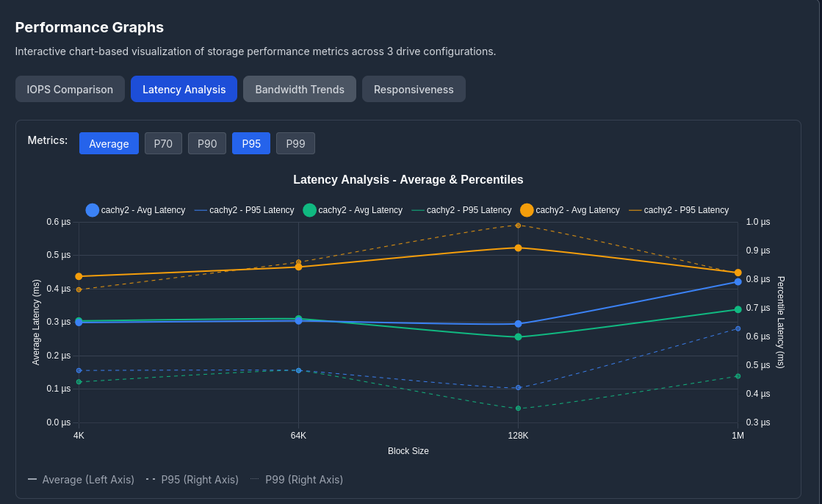Click green circle Avg Latency legend item
Viewport: 822px width, 504px height.
(353, 210)
